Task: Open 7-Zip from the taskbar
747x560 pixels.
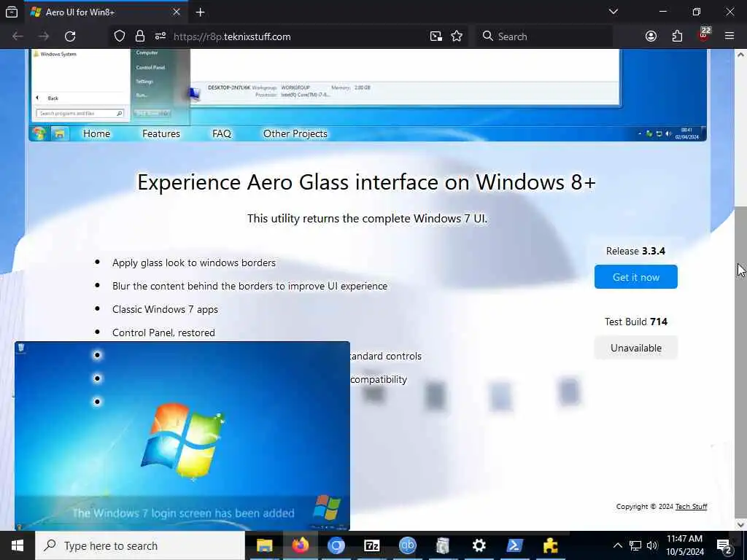Action: click(x=371, y=545)
